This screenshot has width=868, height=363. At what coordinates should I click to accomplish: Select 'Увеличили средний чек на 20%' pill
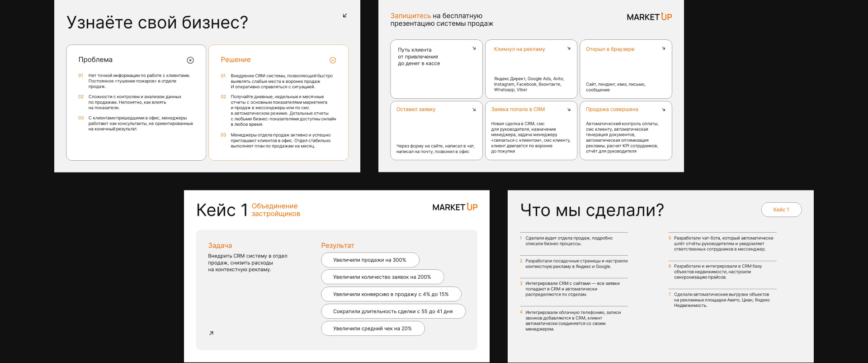373,329
